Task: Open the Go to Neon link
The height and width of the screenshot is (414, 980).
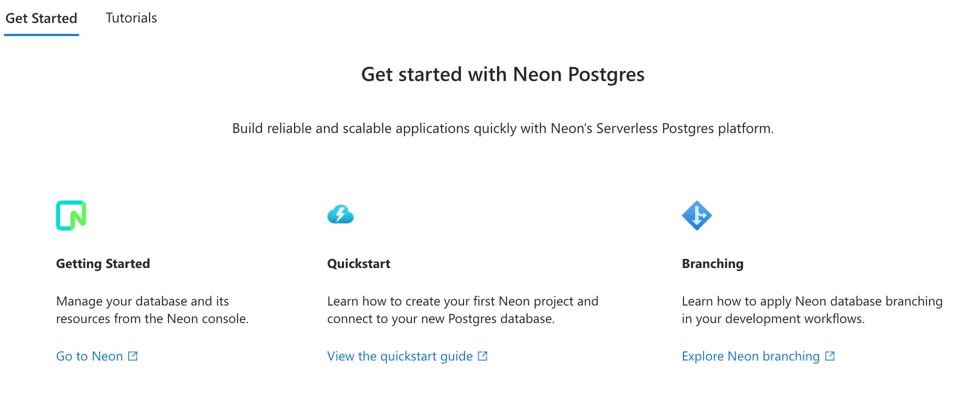Action: coord(89,356)
